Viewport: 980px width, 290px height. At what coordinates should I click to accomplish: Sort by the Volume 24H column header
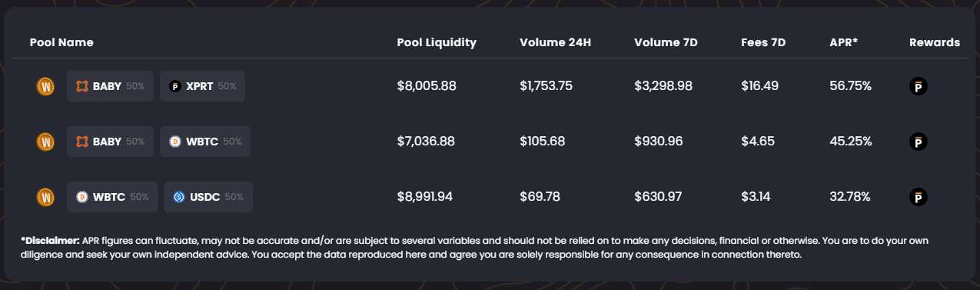(555, 42)
